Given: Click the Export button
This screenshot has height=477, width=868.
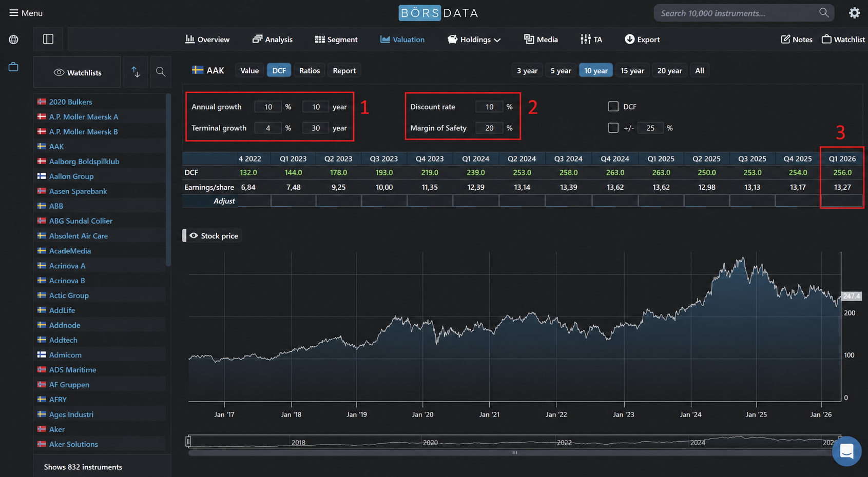Looking at the screenshot, I should pyautogui.click(x=642, y=39).
